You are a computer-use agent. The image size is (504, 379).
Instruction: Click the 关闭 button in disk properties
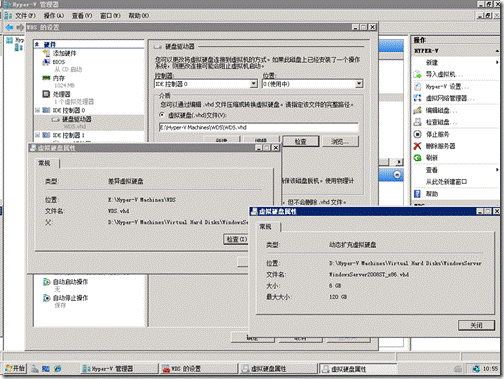coord(476,325)
